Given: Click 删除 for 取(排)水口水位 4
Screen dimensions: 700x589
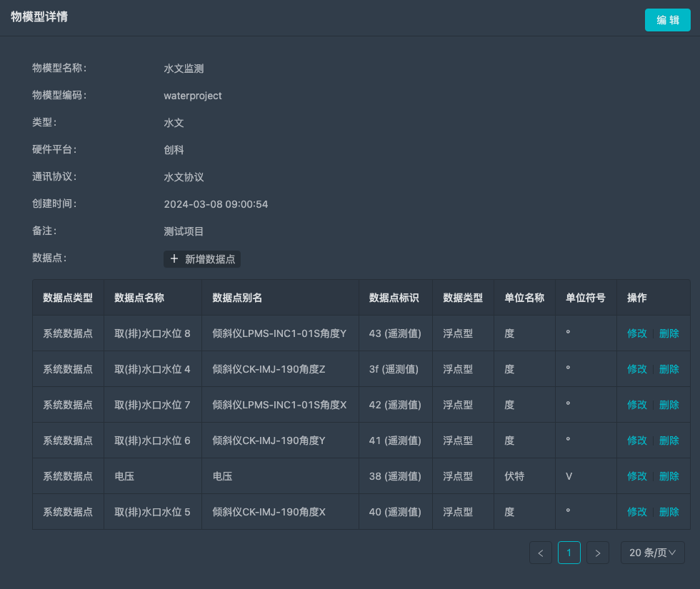Looking at the screenshot, I should [x=669, y=369].
